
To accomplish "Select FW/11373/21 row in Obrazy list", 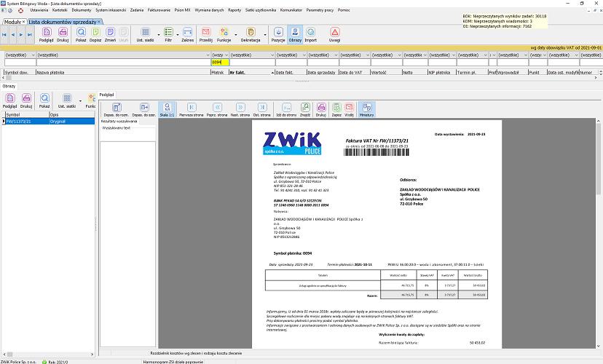I will coord(49,121).
